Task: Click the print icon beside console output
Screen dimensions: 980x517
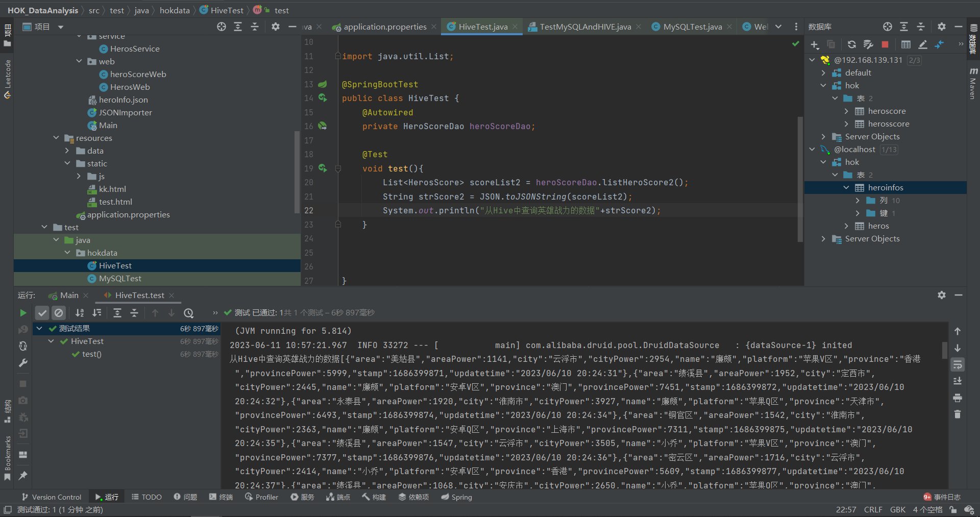Action: [958, 398]
